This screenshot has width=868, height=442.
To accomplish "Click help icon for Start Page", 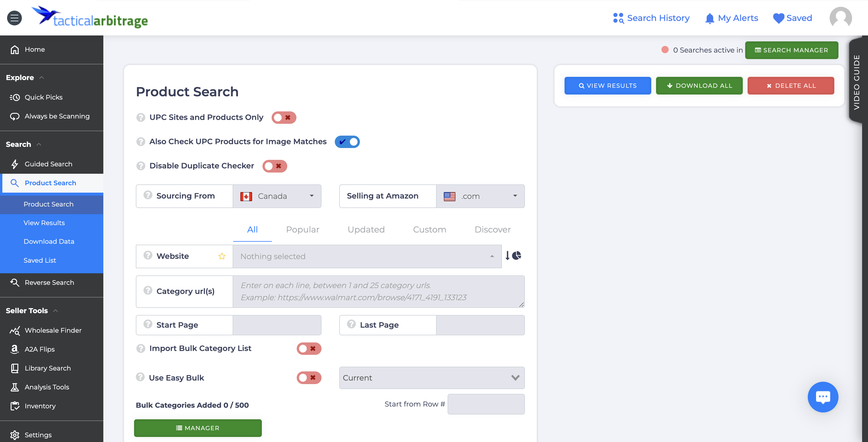I will [x=148, y=324].
